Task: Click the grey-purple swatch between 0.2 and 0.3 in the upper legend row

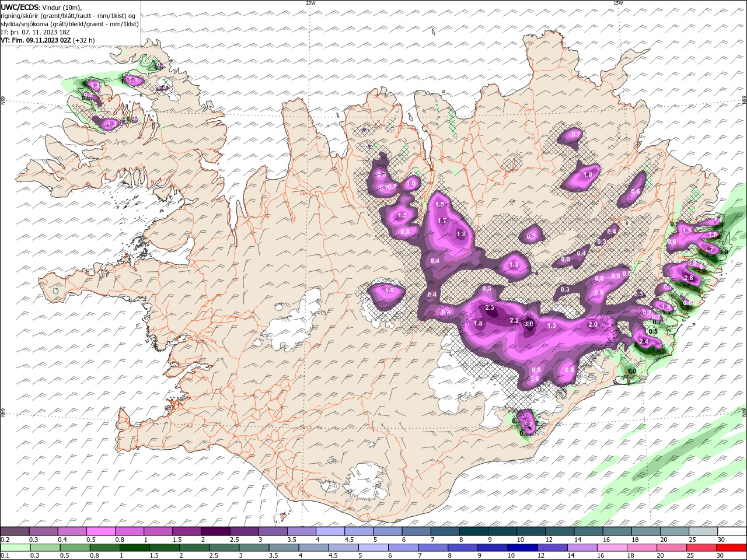Action: click(x=15, y=531)
